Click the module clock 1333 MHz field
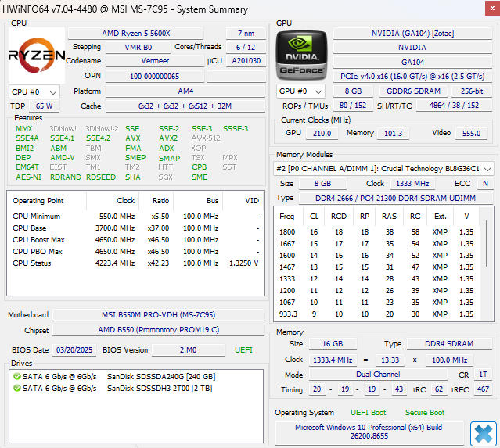Screen dimensions: 500x448 click(412, 184)
